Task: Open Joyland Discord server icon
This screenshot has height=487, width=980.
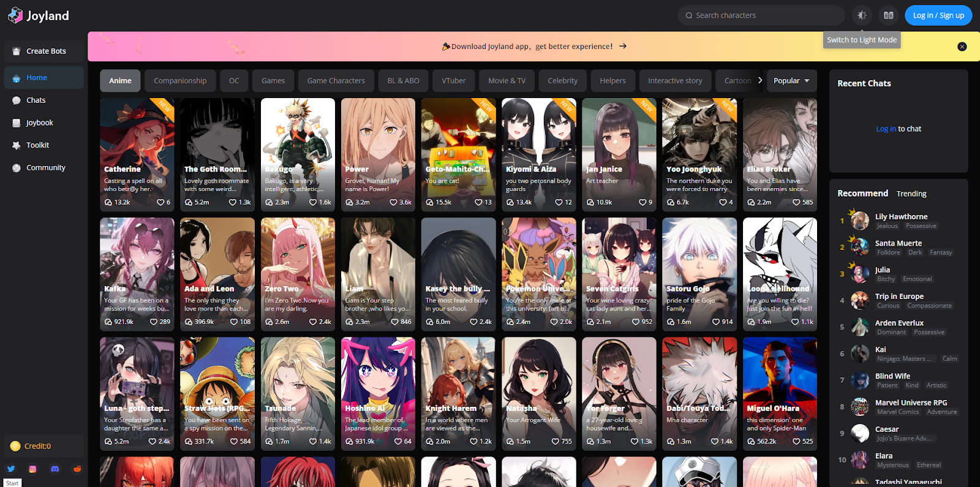Action: (x=55, y=469)
